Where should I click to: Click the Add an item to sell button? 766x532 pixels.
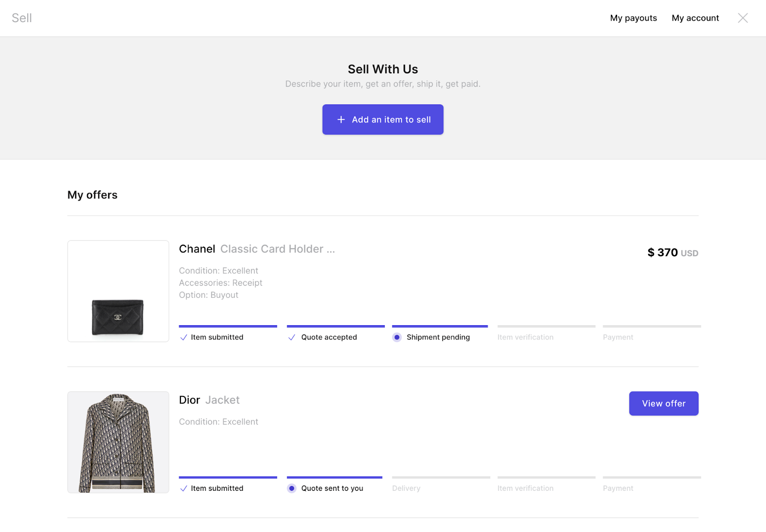[x=383, y=120]
